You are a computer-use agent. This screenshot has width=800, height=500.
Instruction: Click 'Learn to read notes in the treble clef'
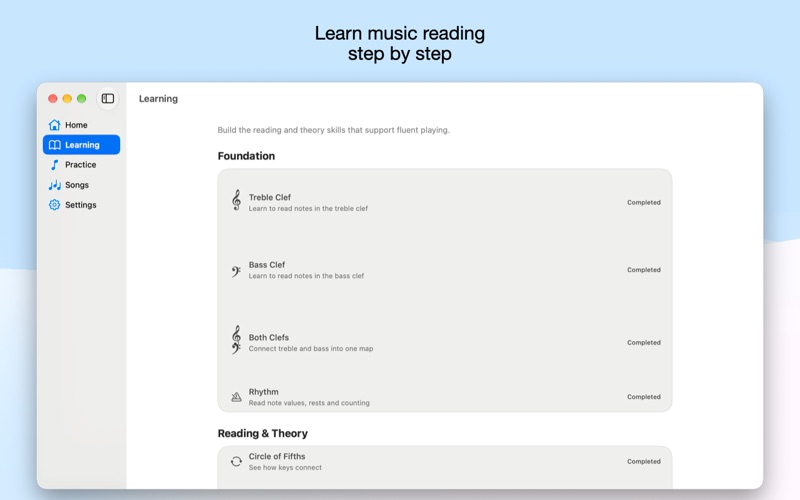[x=308, y=209]
